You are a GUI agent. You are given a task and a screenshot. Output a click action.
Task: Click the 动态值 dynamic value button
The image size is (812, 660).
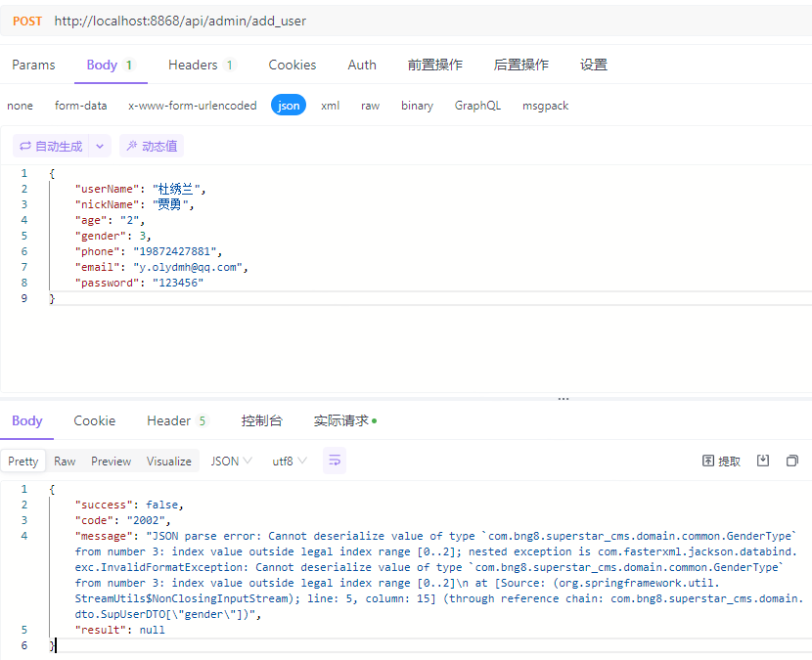pos(152,146)
